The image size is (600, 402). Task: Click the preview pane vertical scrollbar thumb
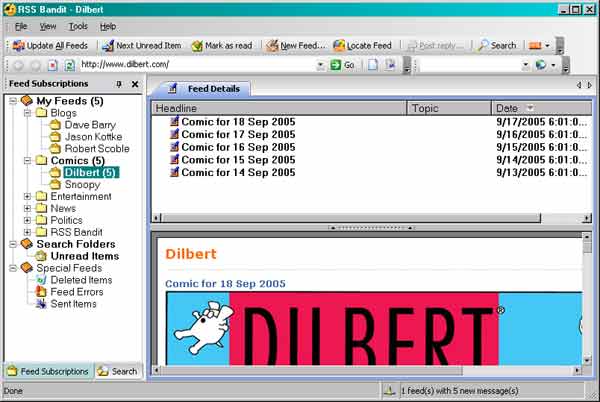pos(587,247)
